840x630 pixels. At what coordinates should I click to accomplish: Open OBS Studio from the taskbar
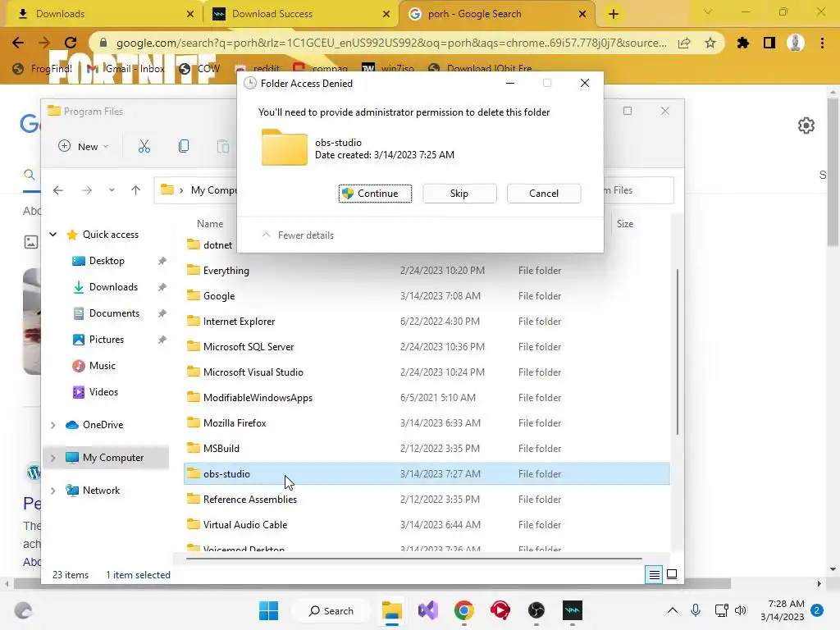click(x=536, y=610)
